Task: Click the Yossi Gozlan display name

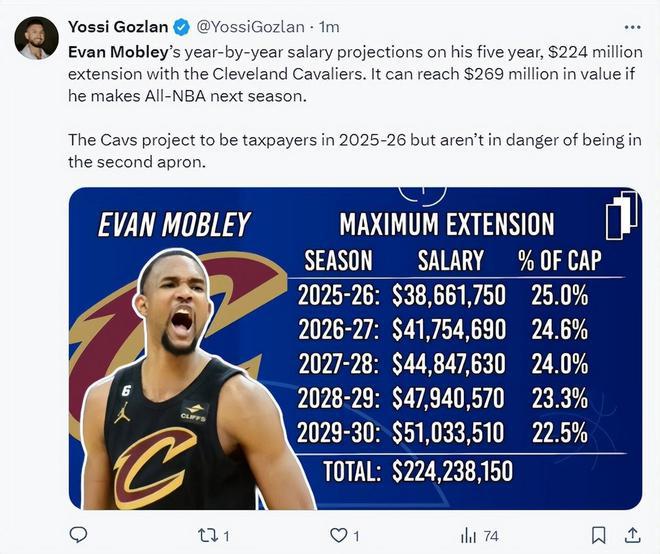Action: coord(118,27)
